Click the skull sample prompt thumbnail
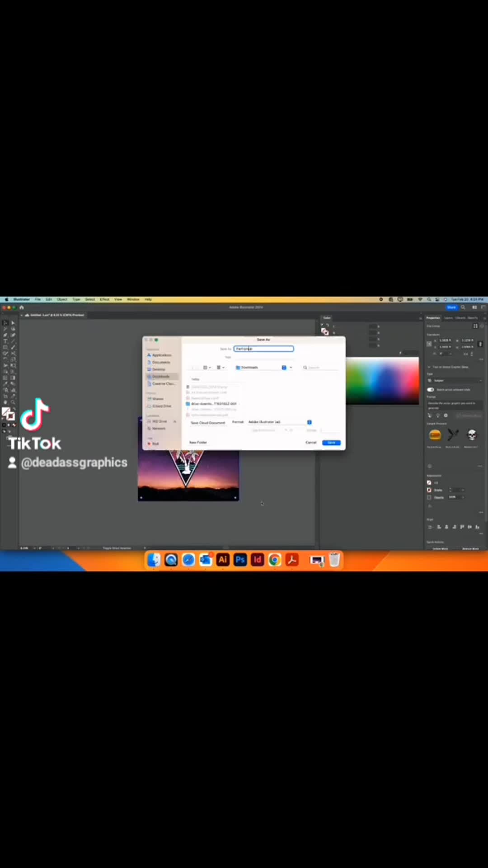 pos(472,435)
